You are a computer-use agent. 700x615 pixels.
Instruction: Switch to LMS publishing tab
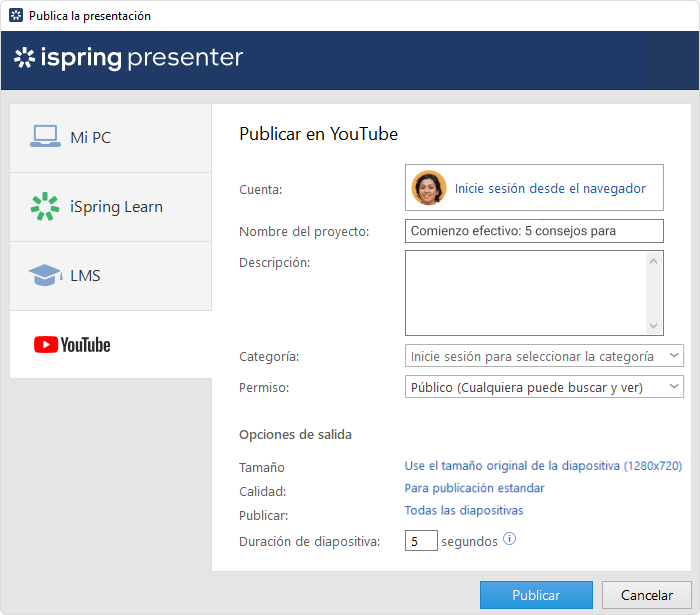[x=111, y=276]
